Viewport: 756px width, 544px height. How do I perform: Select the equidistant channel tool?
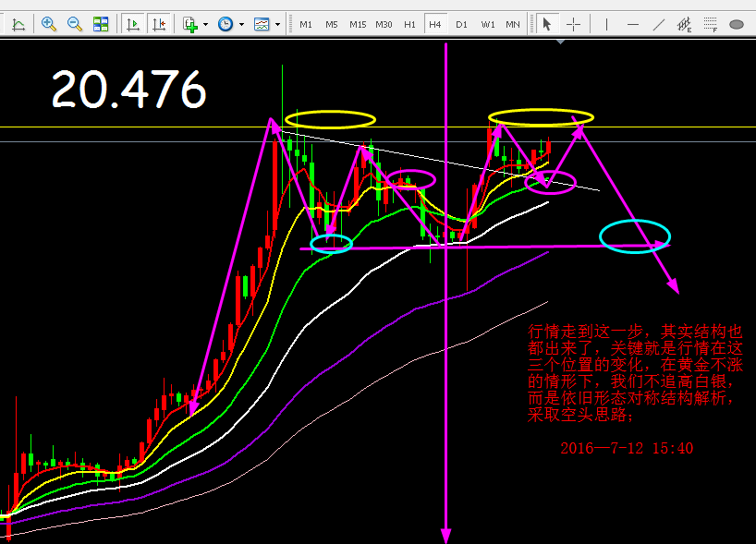[x=684, y=24]
